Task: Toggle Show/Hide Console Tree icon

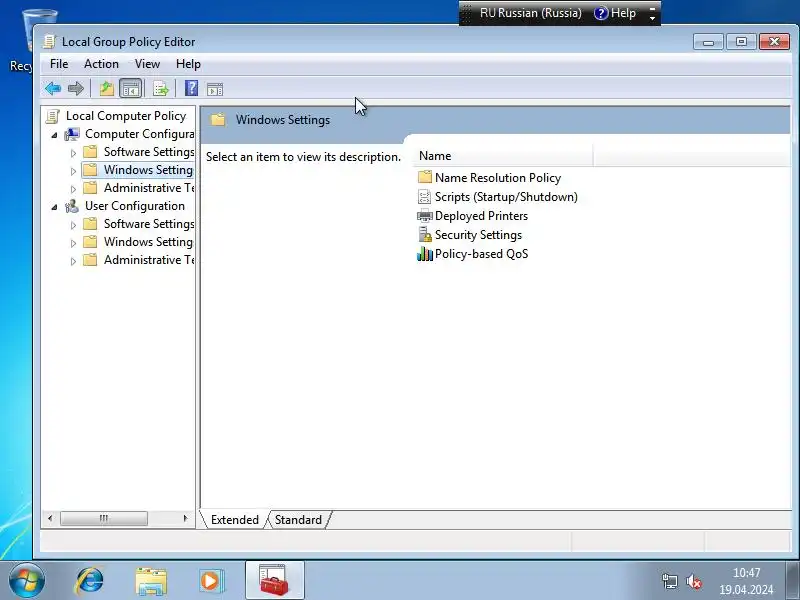Action: (x=131, y=89)
